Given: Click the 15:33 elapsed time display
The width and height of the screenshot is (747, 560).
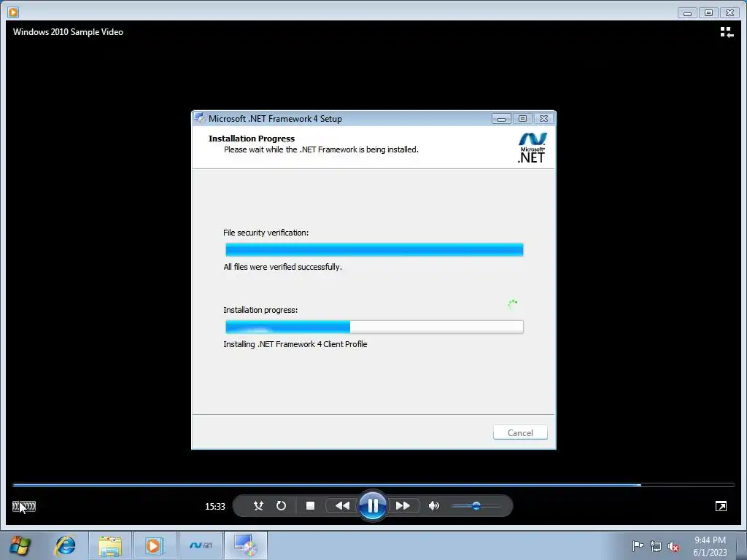Looking at the screenshot, I should point(215,507).
